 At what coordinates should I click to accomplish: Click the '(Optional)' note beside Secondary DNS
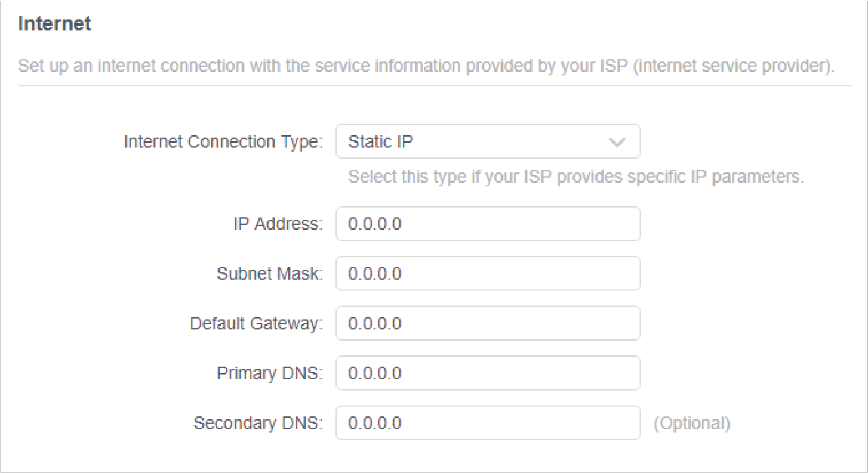tap(691, 423)
